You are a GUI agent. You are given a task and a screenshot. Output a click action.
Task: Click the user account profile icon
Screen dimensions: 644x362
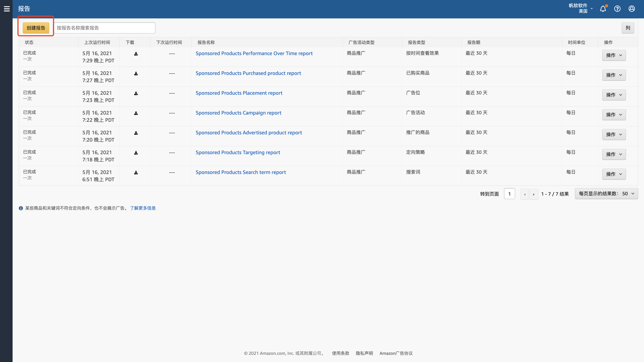[x=632, y=9]
